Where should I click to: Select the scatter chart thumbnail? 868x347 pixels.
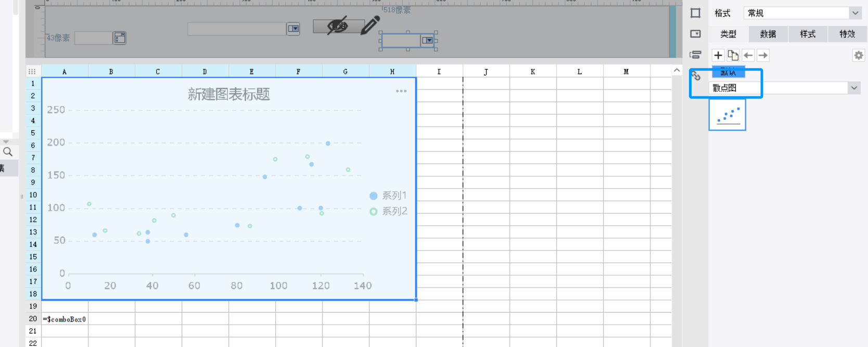coord(727,115)
